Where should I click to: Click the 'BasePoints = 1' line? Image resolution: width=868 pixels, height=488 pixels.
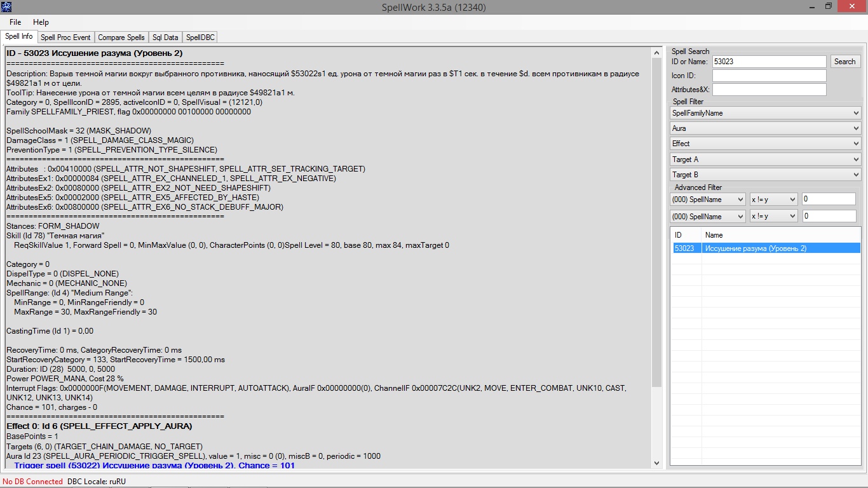click(32, 437)
